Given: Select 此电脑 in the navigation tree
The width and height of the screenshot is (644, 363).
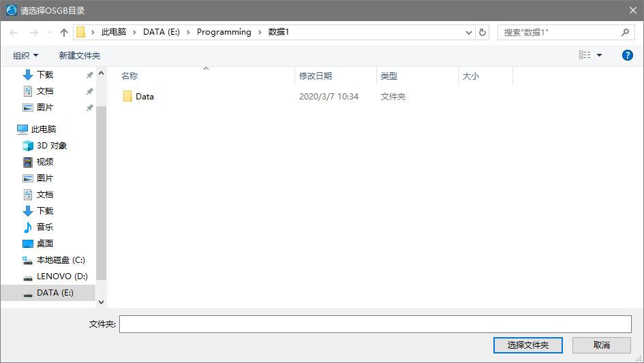Looking at the screenshot, I should (x=43, y=129).
